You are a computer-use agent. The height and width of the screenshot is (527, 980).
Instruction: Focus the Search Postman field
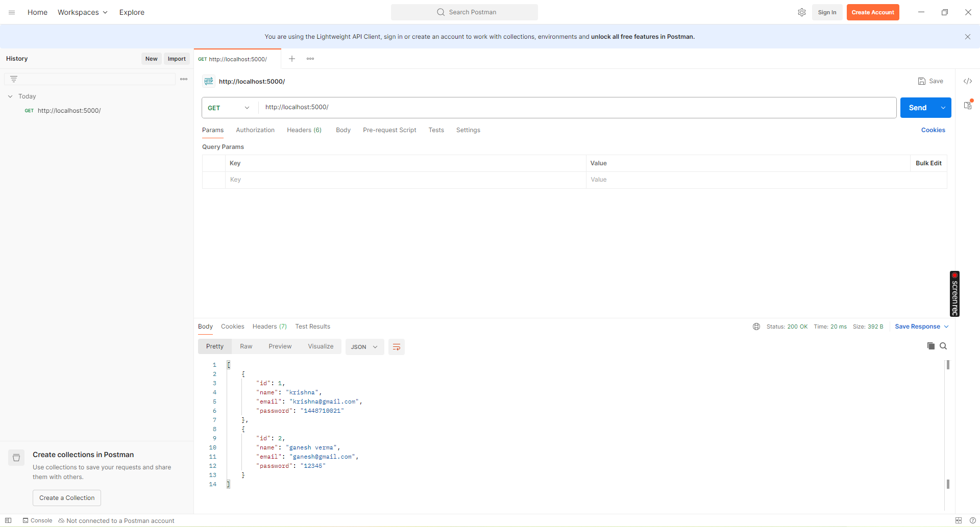tap(464, 12)
